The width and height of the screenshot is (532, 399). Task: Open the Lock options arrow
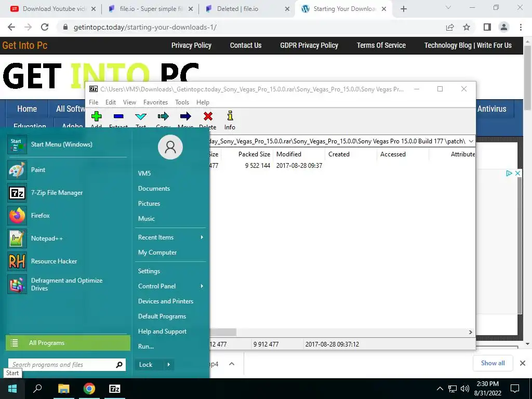[x=169, y=365]
